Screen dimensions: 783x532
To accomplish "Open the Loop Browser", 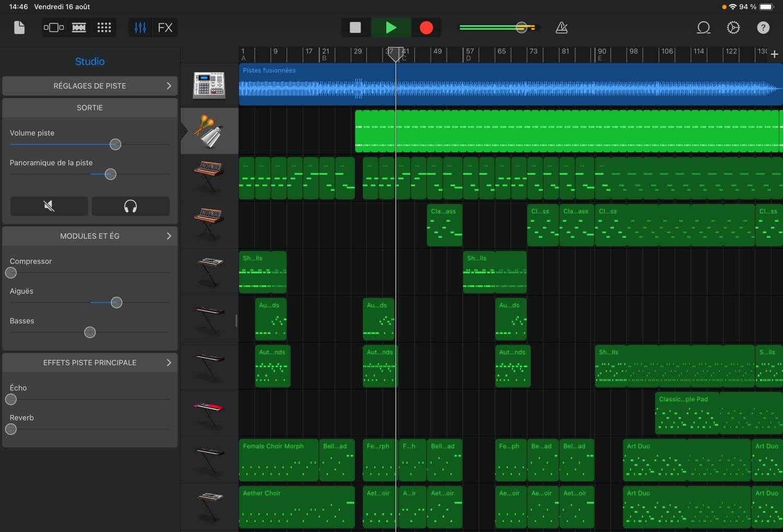I will [x=703, y=28].
